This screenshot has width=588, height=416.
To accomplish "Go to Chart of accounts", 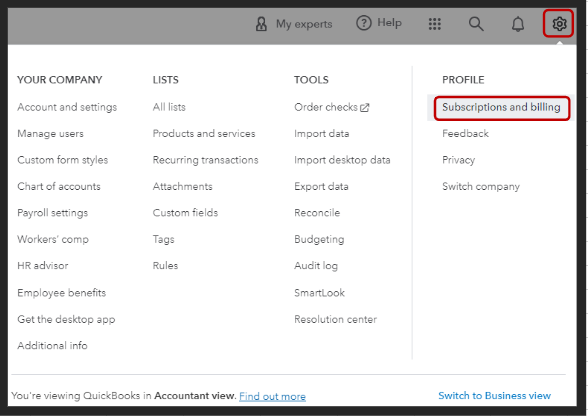I will 59,186.
